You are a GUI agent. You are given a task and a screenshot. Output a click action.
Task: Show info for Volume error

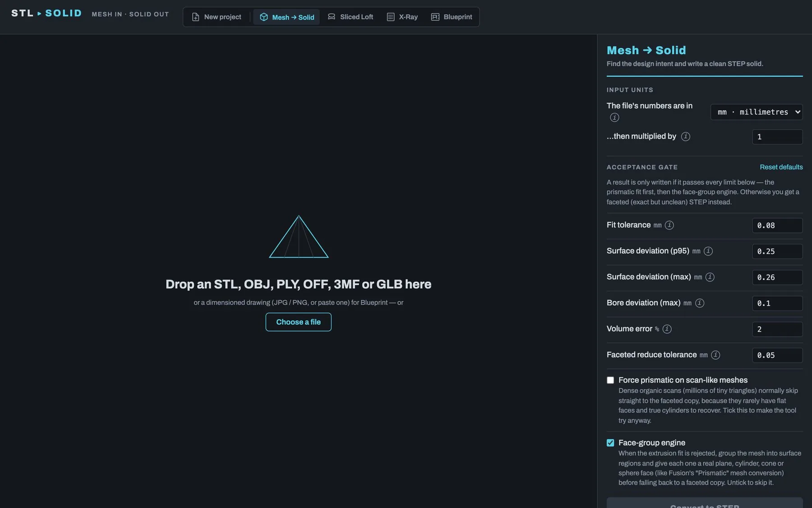(667, 329)
